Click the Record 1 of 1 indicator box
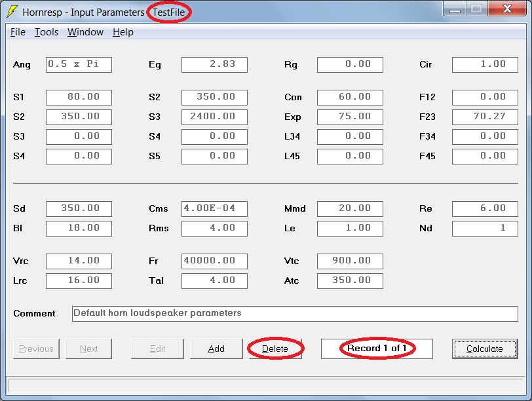532x401 pixels. (x=377, y=349)
